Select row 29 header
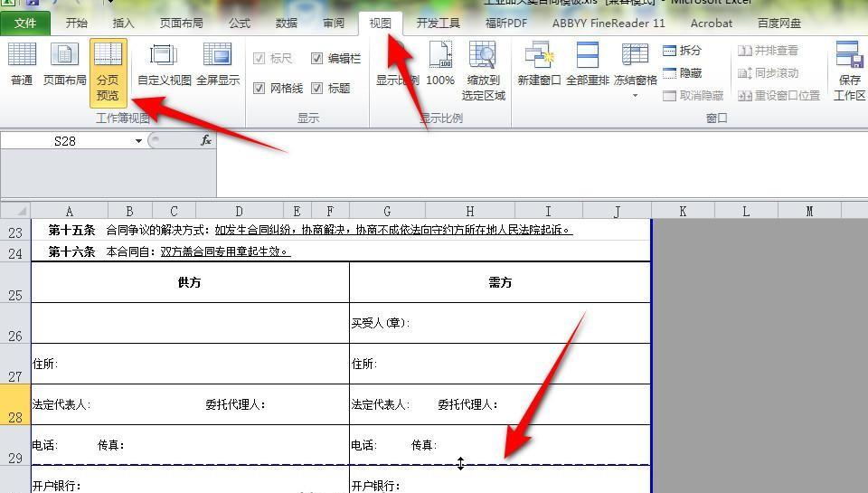The height and width of the screenshot is (493, 868). pos(15,446)
